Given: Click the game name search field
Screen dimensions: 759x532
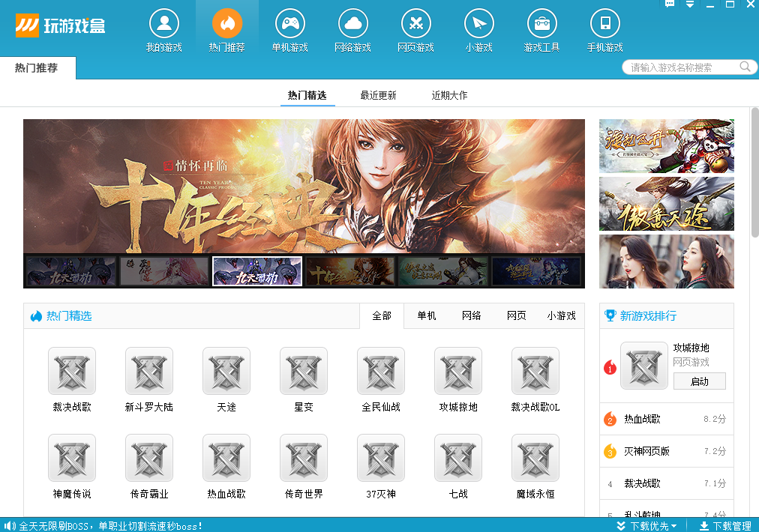Looking at the screenshot, I should click(x=681, y=67).
